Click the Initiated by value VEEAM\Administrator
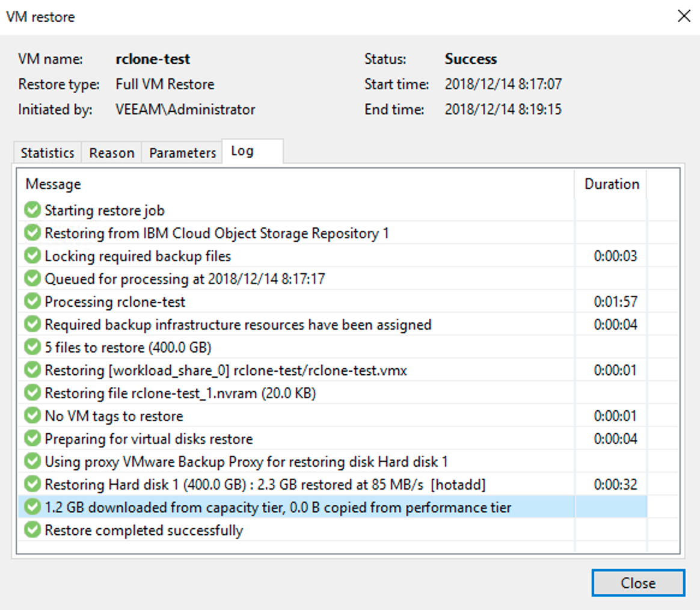 [x=185, y=109]
